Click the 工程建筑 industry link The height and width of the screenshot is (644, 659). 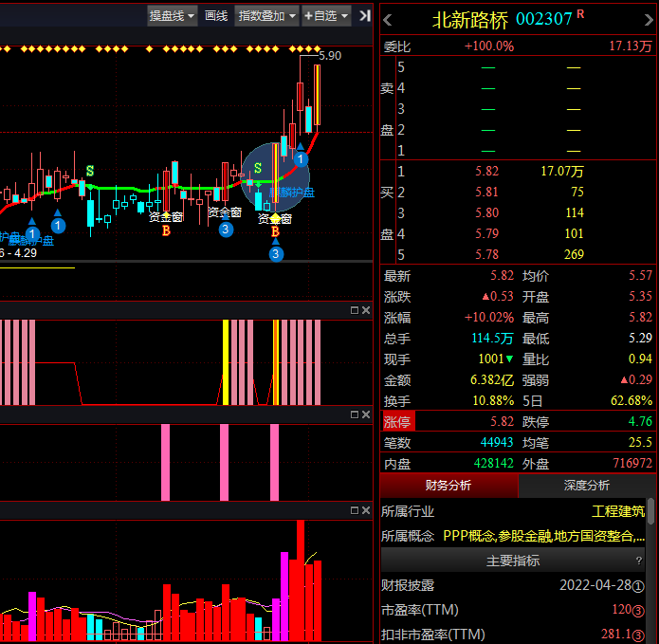[618, 511]
